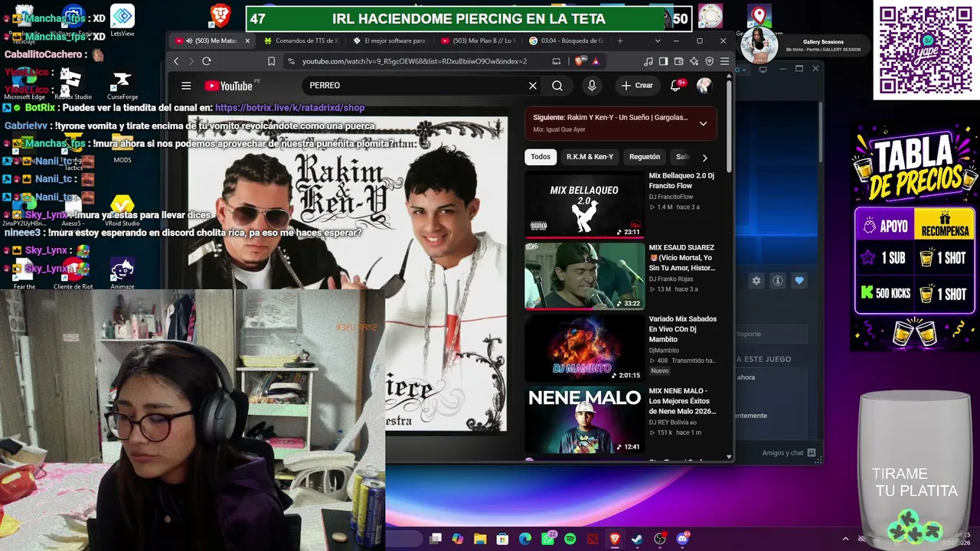Bookmark this page in Brave
Image resolution: width=980 pixels, height=551 pixels.
click(x=271, y=61)
